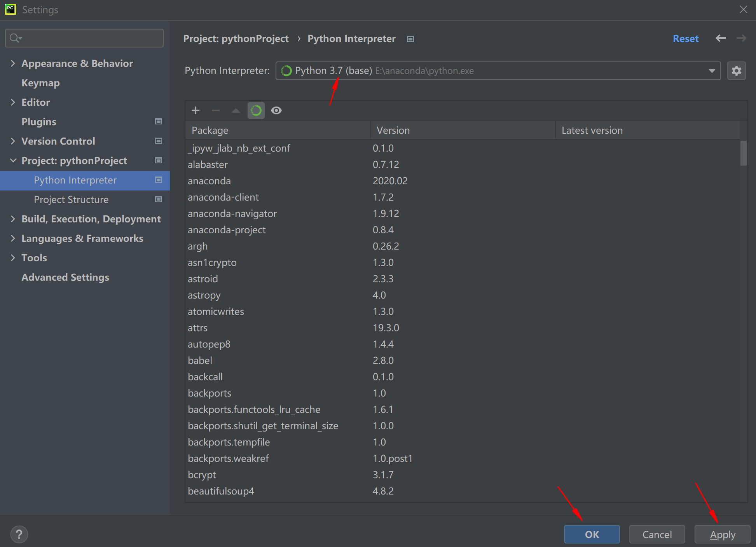This screenshot has height=547, width=756.
Task: Toggle show early releases eye icon
Action: [x=276, y=111]
